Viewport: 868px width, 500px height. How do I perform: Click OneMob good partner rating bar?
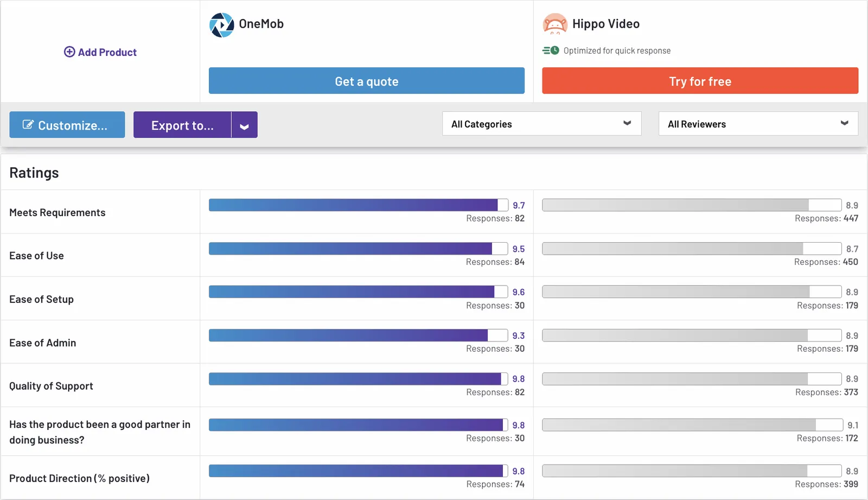[359, 425]
